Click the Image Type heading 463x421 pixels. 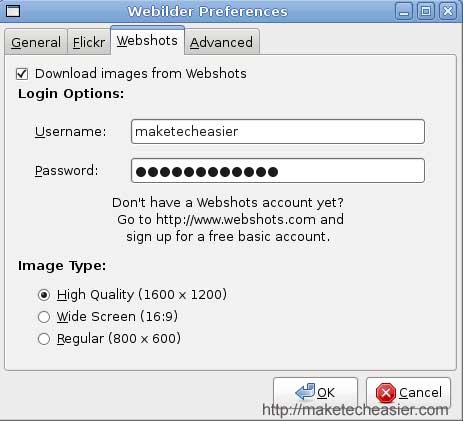[x=62, y=266]
